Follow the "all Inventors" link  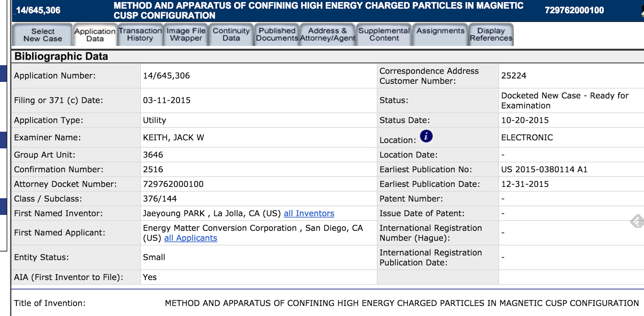coord(309,214)
